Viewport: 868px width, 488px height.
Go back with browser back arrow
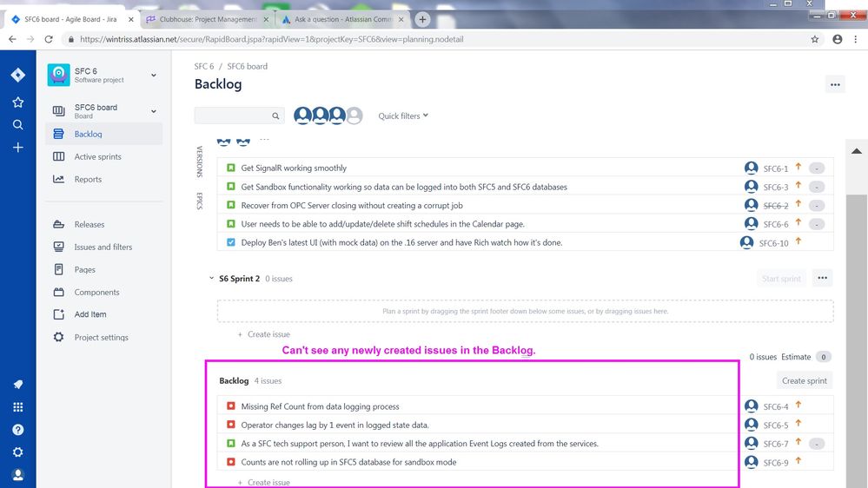coord(12,39)
